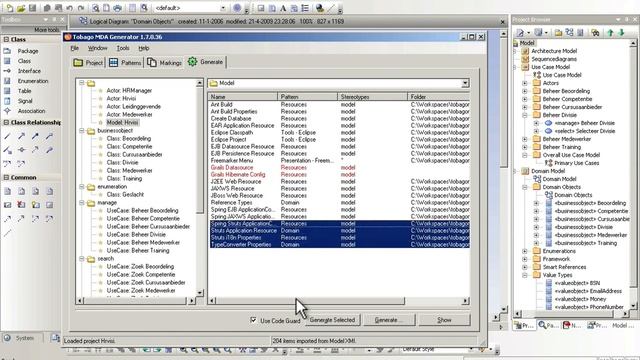Sort by the Name column header
The image size is (640, 360).
click(x=243, y=97)
